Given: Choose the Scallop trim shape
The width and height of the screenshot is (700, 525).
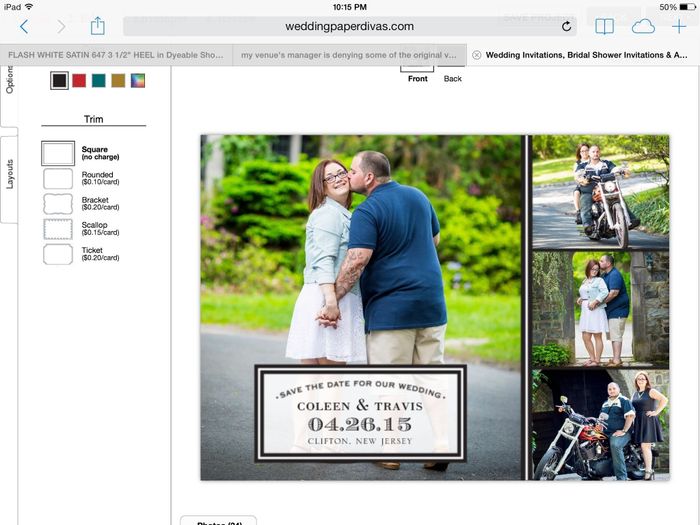Looking at the screenshot, I should pos(58,229).
